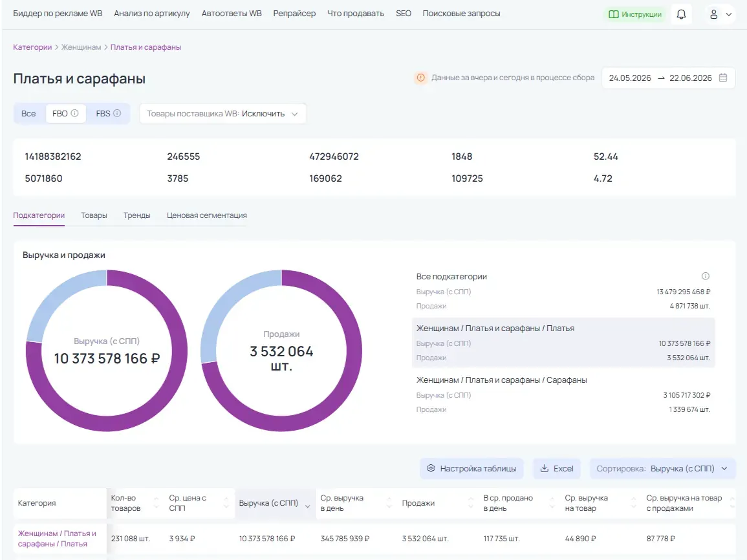The image size is (747, 560).
Task: Click the orange warning icon
Action: 420,78
